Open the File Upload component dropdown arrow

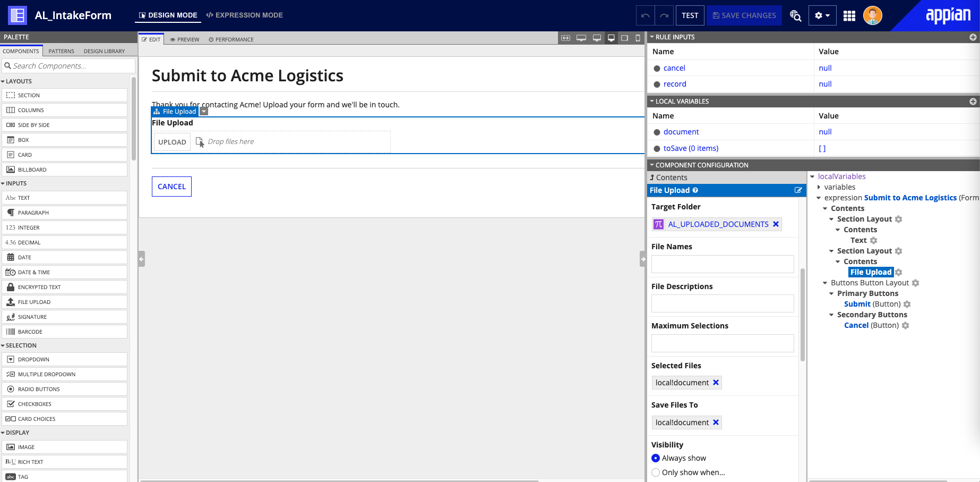204,112
